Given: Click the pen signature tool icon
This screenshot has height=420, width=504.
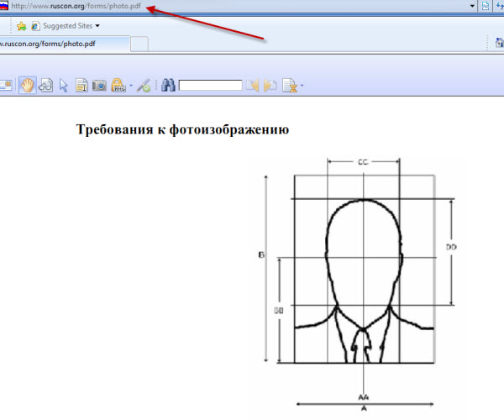Looking at the screenshot, I should pos(144,85).
